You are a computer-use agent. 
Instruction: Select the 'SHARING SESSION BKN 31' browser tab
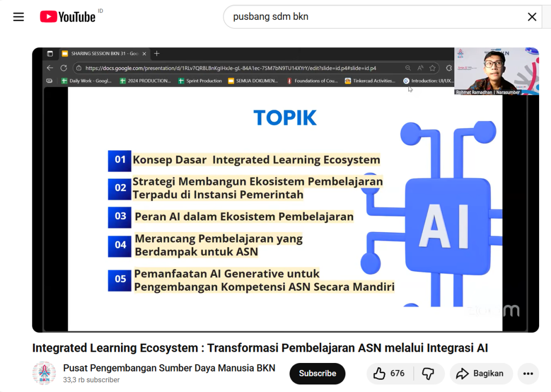[x=102, y=54]
